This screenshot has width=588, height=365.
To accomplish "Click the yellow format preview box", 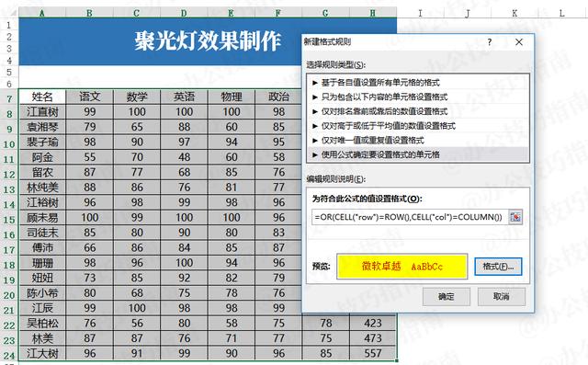I will pos(402,267).
